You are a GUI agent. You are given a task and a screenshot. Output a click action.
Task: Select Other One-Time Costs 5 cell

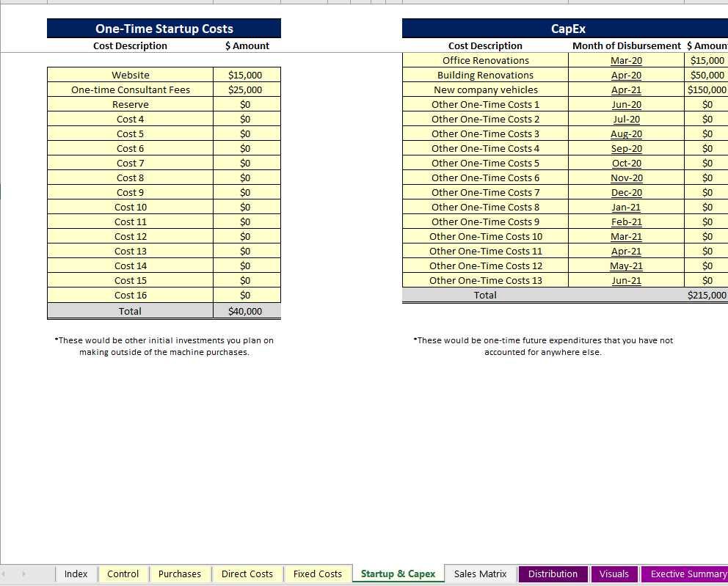pyautogui.click(x=485, y=163)
